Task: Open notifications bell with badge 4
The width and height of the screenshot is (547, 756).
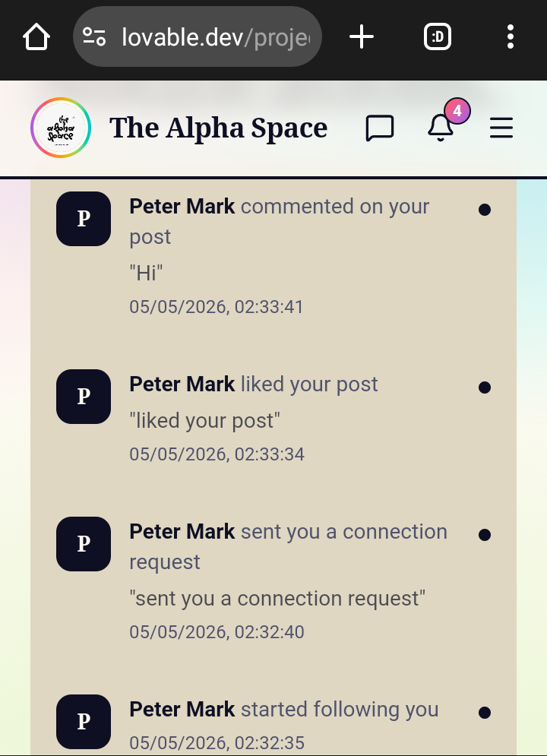Action: pyautogui.click(x=441, y=128)
